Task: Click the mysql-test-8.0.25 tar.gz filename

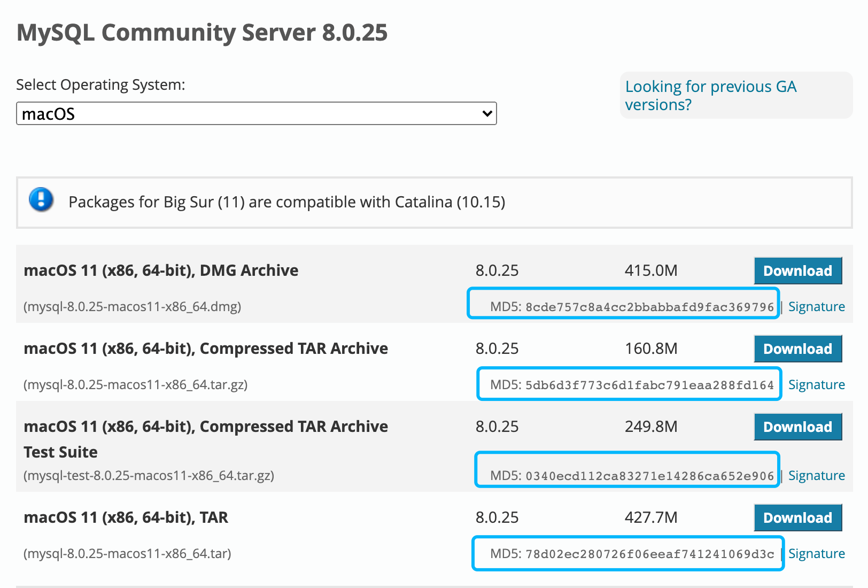Action: tap(149, 476)
